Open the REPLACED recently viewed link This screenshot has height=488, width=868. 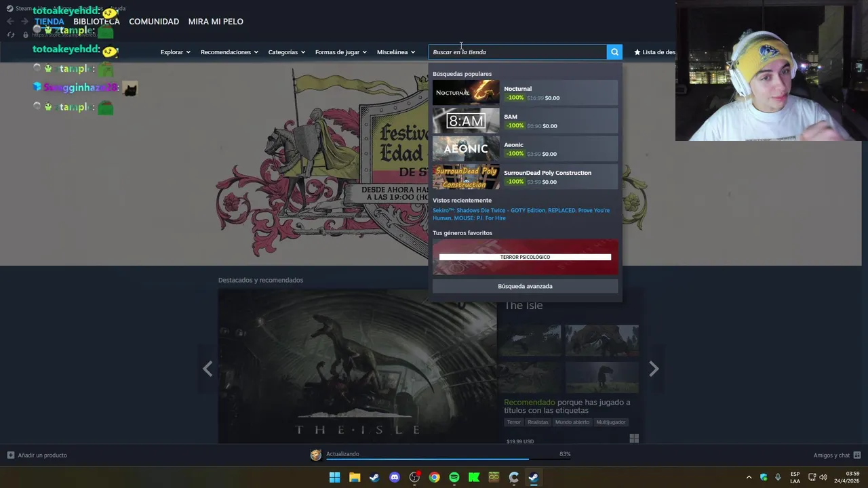point(561,210)
